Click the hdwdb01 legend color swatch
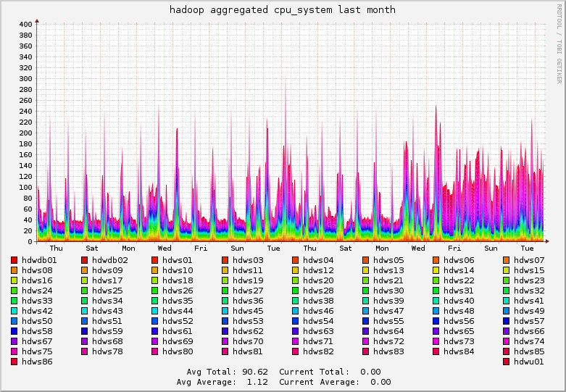Image resolution: width=566 pixels, height=392 pixels. (x=14, y=260)
